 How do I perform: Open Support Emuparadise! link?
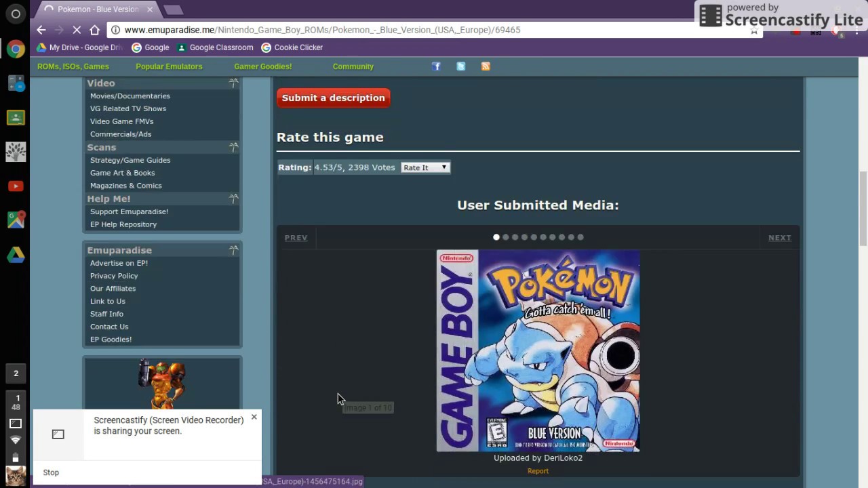coord(129,211)
